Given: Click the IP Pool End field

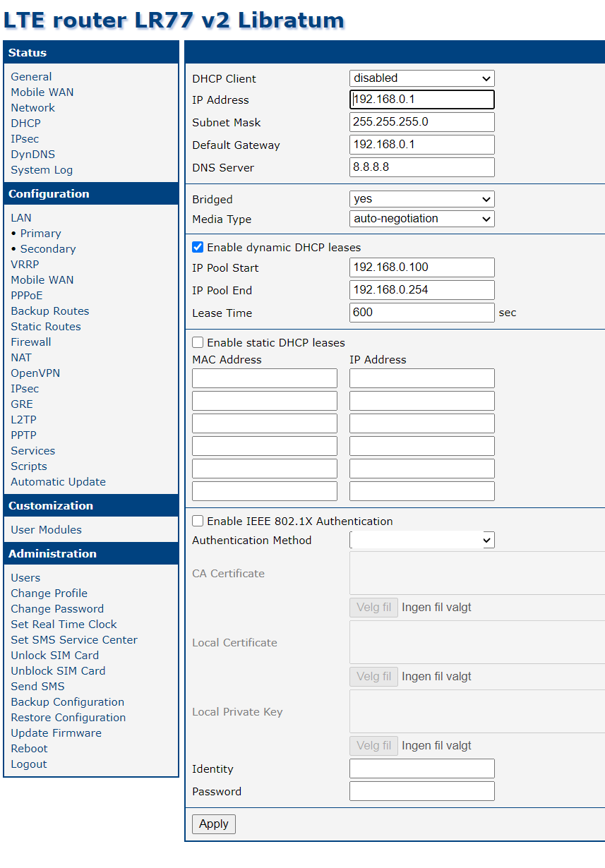Looking at the screenshot, I should point(422,290).
